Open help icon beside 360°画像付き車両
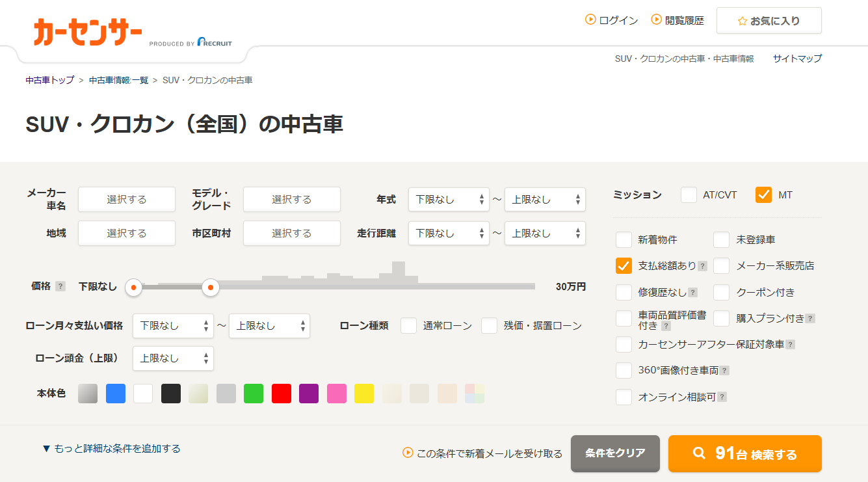The height and width of the screenshot is (482, 868). click(724, 371)
